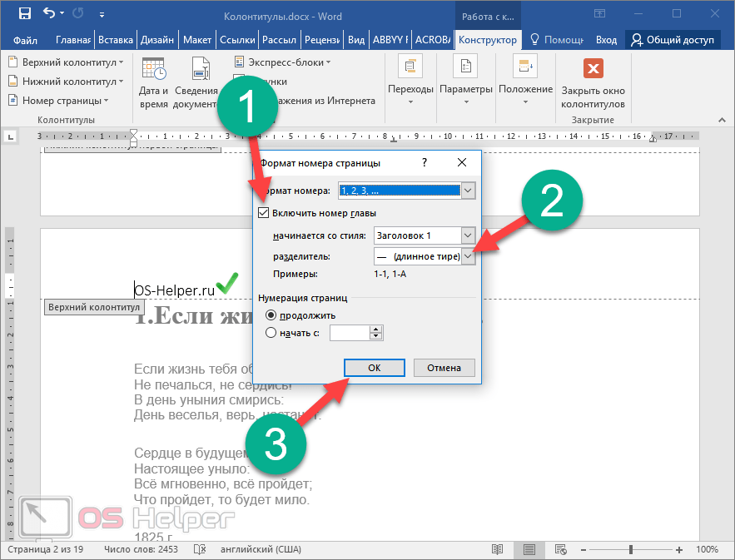This screenshot has width=735, height=560.
Task: Click the 100% zoom level
Action: tap(707, 549)
